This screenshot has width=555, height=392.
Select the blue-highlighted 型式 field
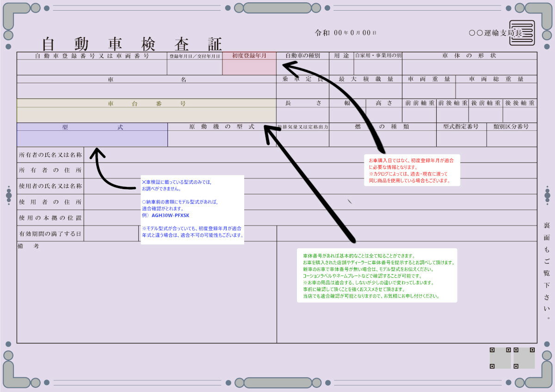coord(92,135)
